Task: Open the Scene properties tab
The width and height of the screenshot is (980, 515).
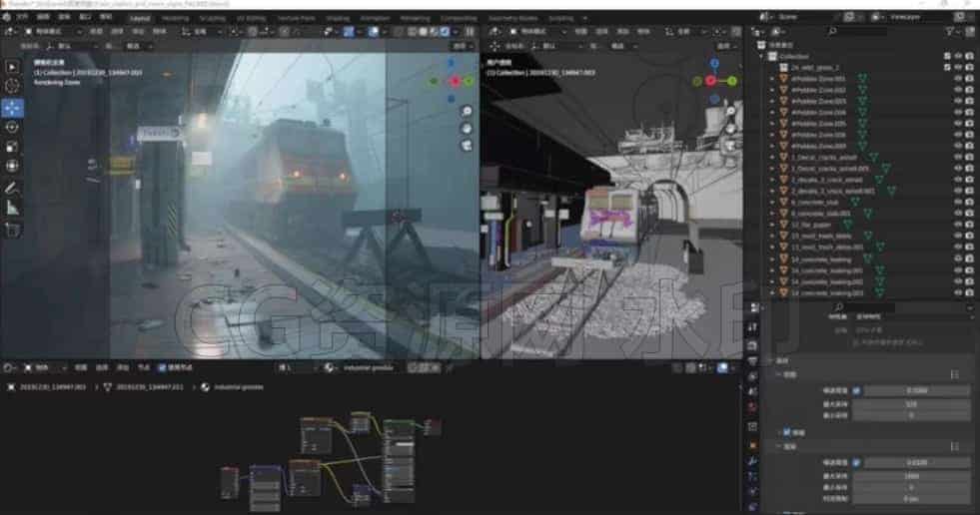Action: (x=752, y=391)
